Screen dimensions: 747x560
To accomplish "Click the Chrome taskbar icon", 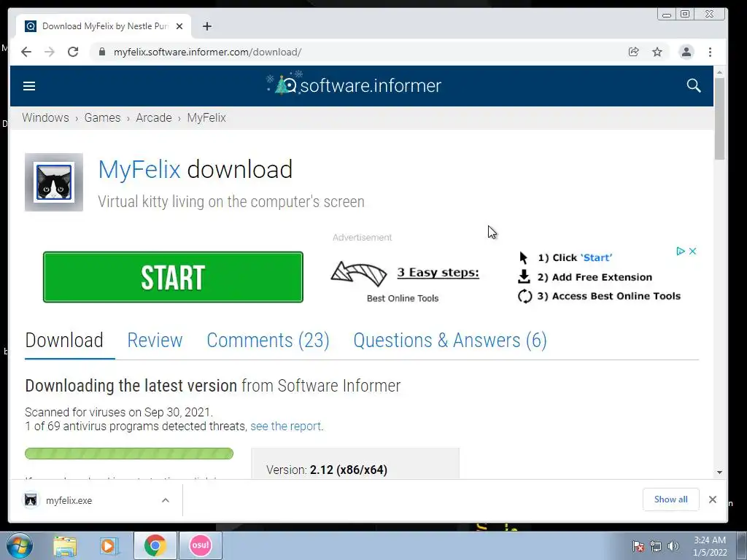I will 155,545.
